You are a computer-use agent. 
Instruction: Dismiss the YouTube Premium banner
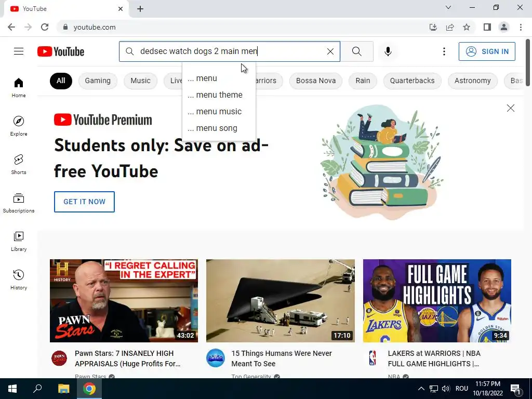(x=510, y=108)
